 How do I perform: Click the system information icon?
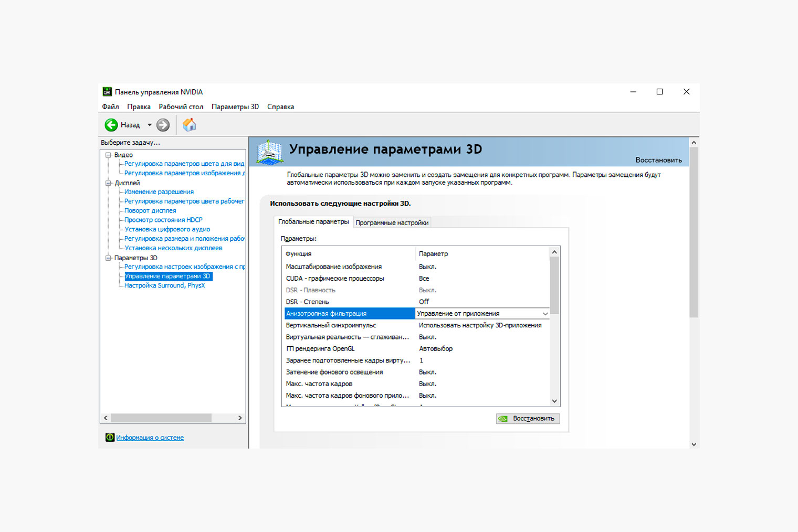110,437
